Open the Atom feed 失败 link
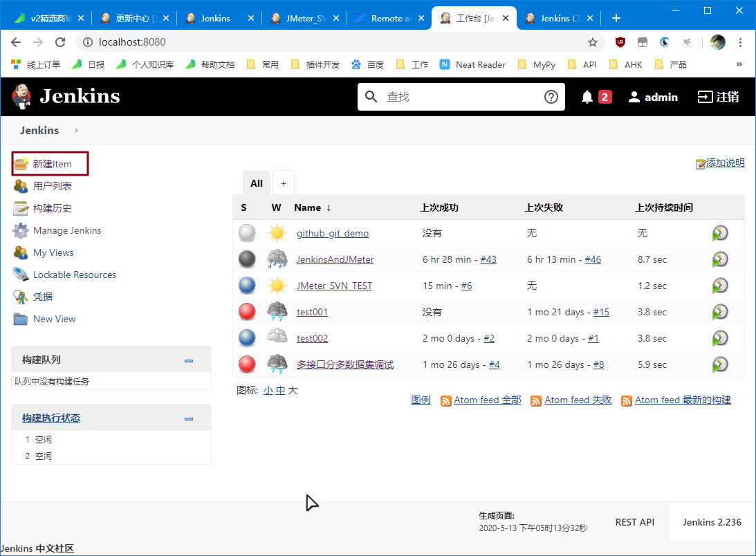 click(578, 400)
